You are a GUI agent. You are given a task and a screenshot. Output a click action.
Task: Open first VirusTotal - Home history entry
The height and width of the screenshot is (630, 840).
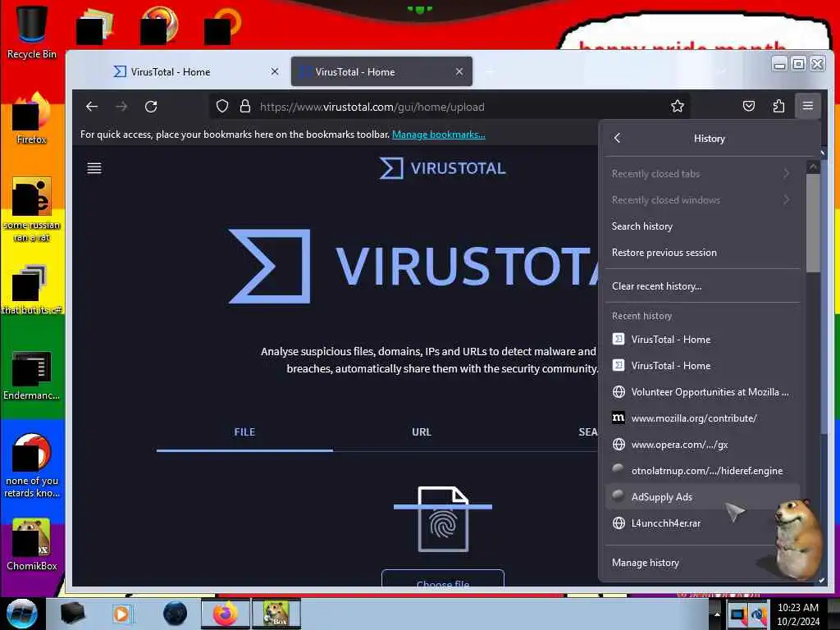click(701, 339)
